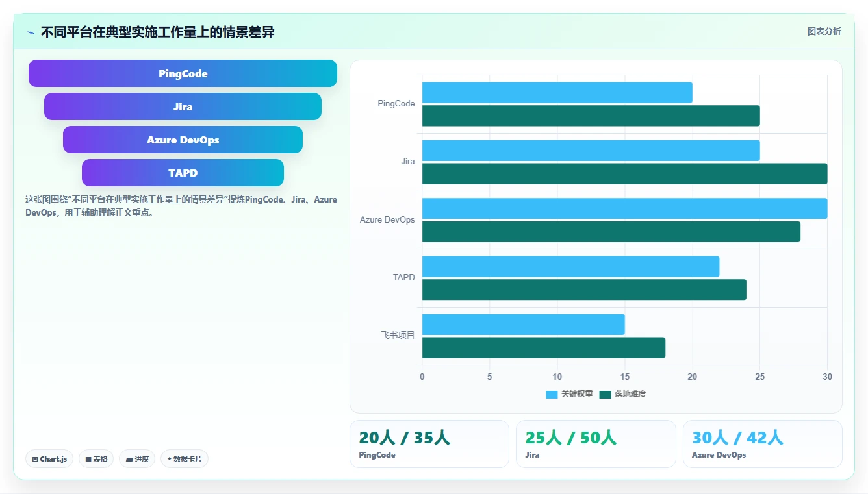Click TAPD's dark green 落地难度 bar
868x494 pixels.
coord(584,290)
